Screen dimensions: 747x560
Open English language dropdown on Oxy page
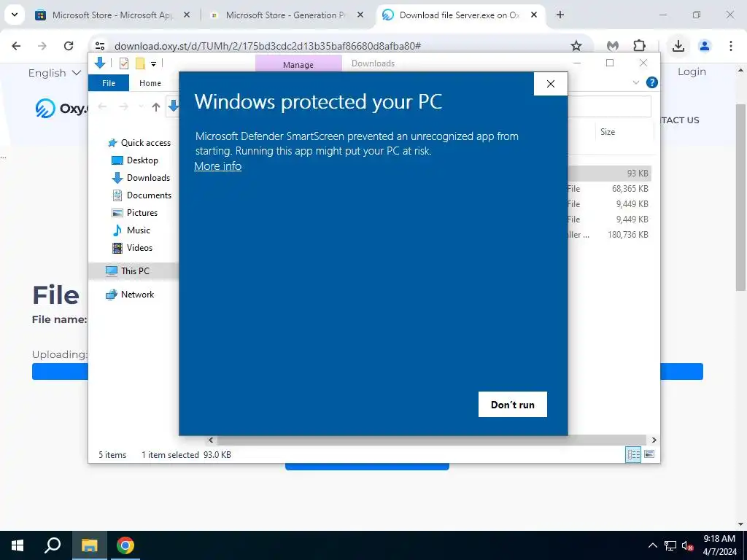(55, 73)
